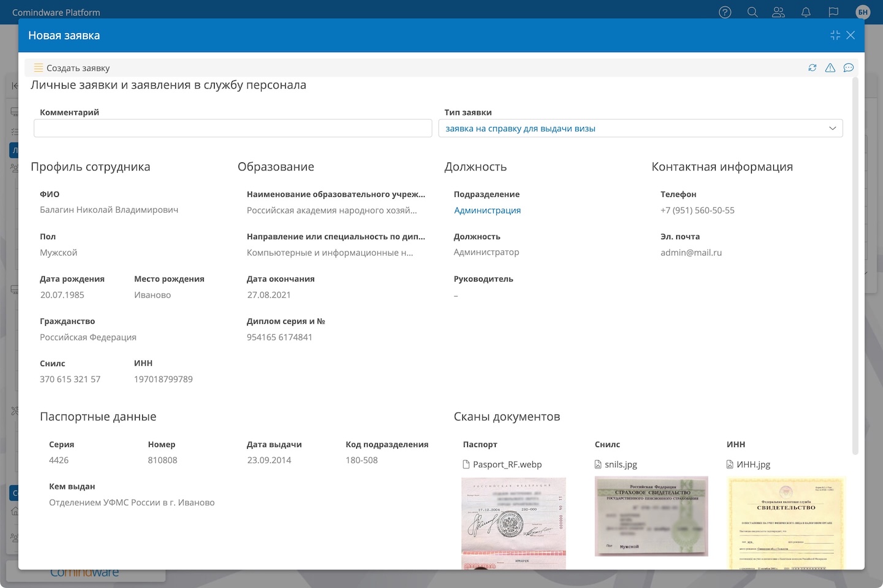The width and height of the screenshot is (883, 588).
Task: Click the phone number +7 (951) 560-50-55
Action: point(697,210)
